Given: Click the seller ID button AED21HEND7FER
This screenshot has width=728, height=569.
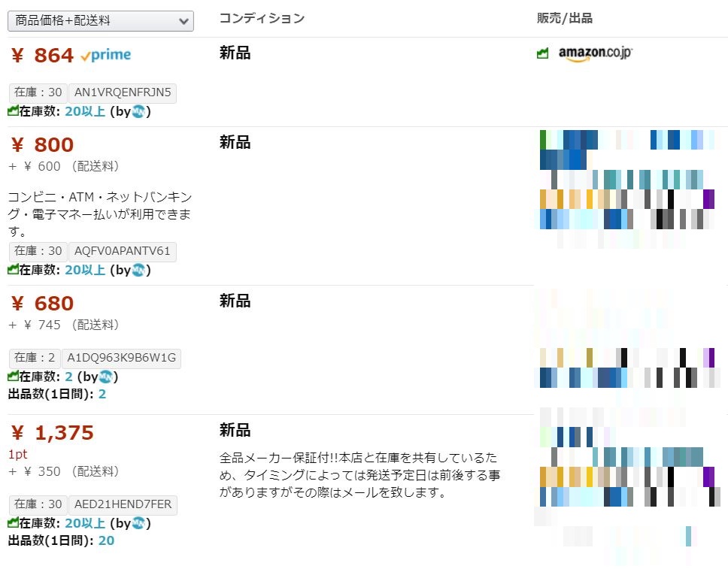Looking at the screenshot, I should [122, 504].
